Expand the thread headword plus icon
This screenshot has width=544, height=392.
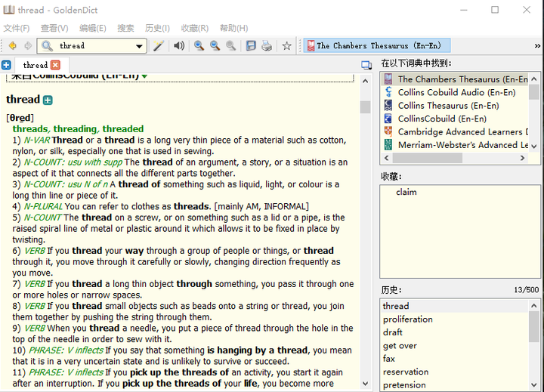pos(48,100)
